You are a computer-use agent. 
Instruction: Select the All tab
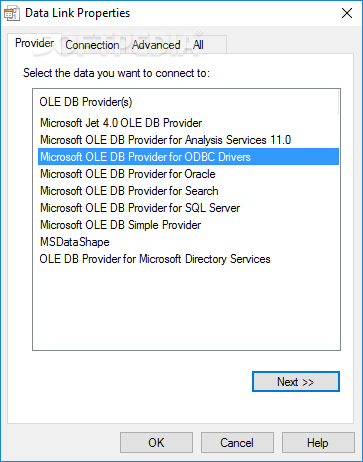click(198, 45)
